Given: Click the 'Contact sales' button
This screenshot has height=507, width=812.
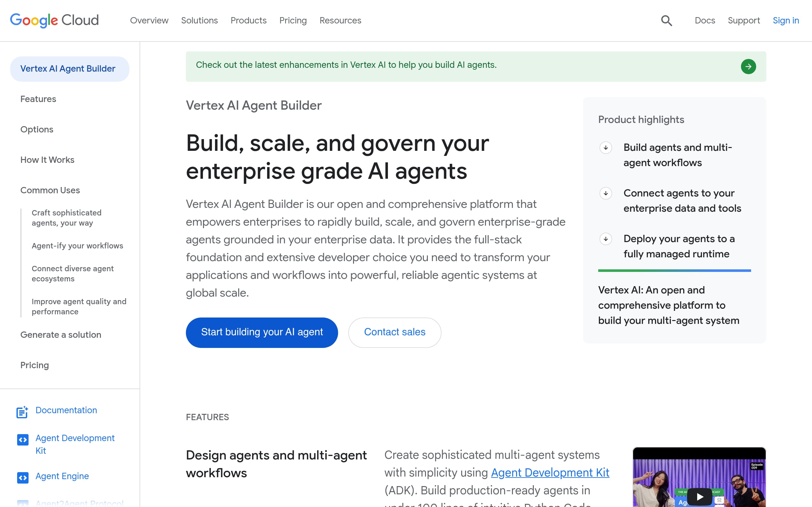Looking at the screenshot, I should pyautogui.click(x=394, y=332).
